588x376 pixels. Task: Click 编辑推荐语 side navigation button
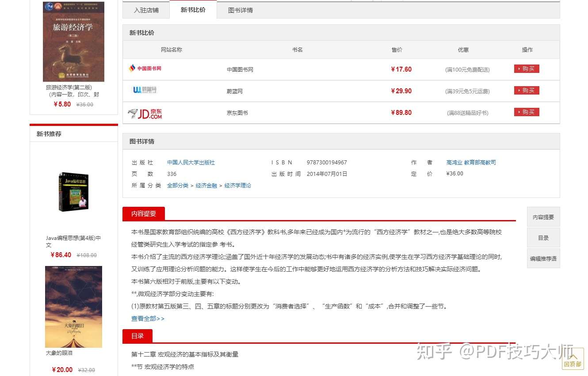tap(543, 258)
